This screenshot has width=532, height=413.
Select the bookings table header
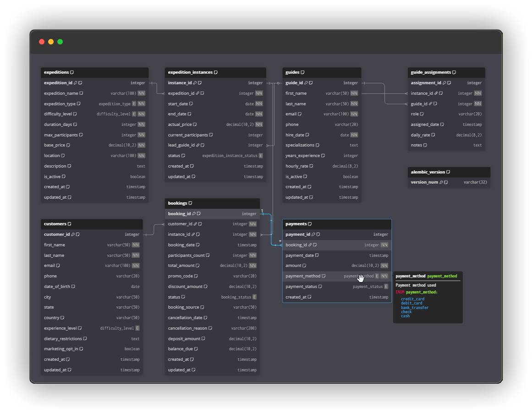(x=212, y=203)
